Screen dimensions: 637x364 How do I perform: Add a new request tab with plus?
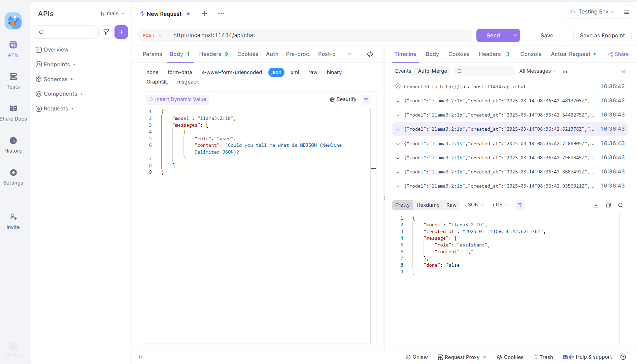(204, 13)
